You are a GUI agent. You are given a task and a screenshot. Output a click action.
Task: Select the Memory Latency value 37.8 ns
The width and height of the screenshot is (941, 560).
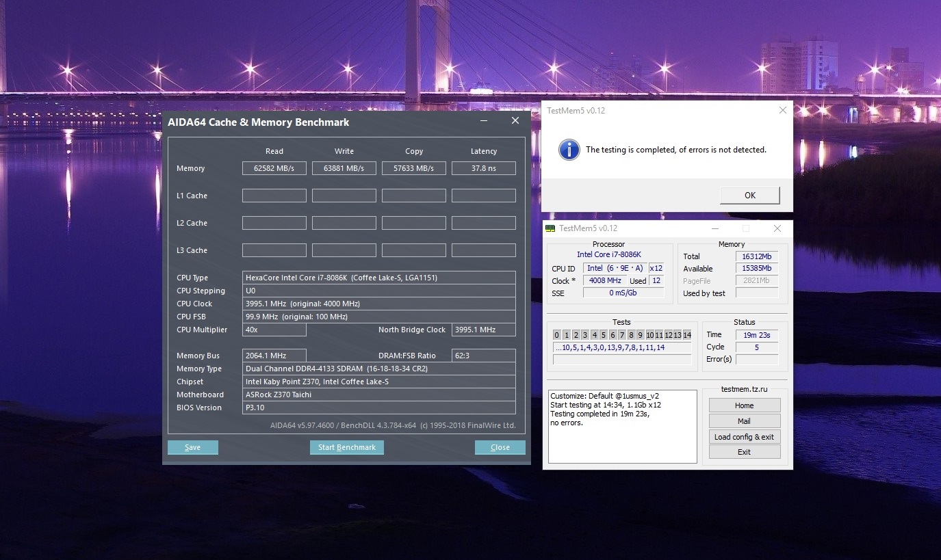484,168
